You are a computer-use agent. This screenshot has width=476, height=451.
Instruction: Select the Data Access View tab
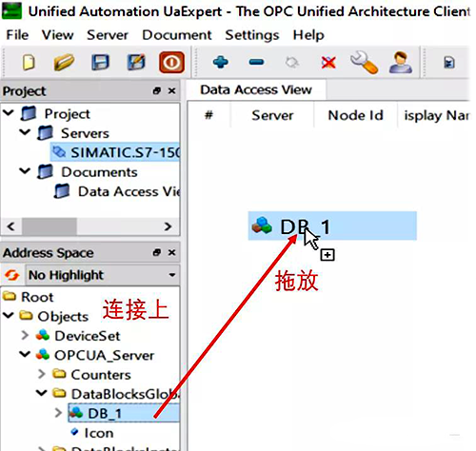pos(256,89)
